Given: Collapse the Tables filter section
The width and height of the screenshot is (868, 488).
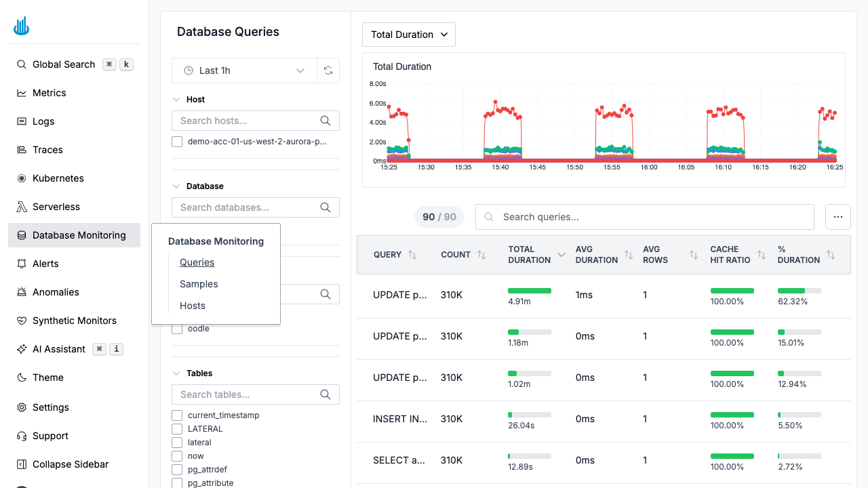Looking at the screenshot, I should coord(176,373).
